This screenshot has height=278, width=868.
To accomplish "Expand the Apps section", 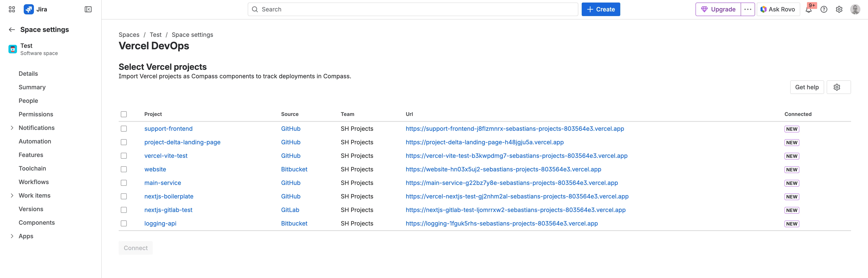I will coord(12,236).
